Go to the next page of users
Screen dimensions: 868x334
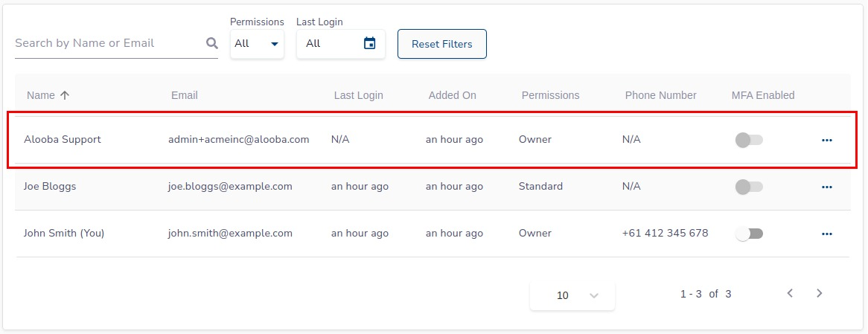(820, 293)
